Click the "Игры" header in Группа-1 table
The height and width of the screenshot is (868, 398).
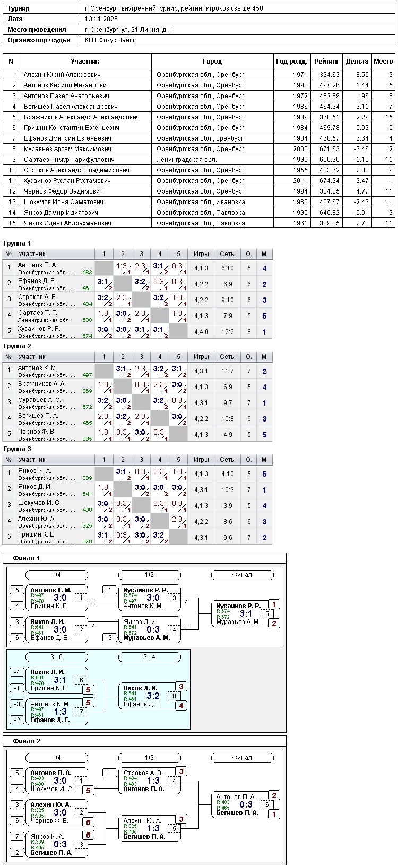click(201, 254)
